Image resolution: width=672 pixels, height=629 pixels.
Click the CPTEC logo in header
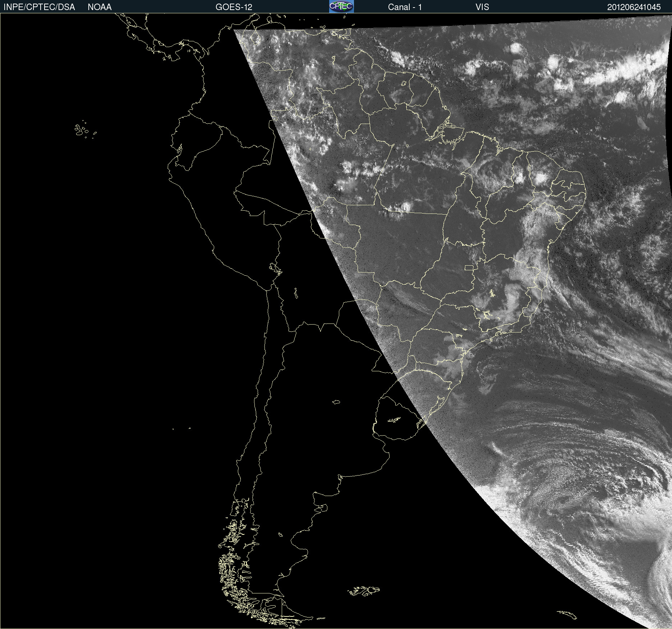tap(341, 6)
